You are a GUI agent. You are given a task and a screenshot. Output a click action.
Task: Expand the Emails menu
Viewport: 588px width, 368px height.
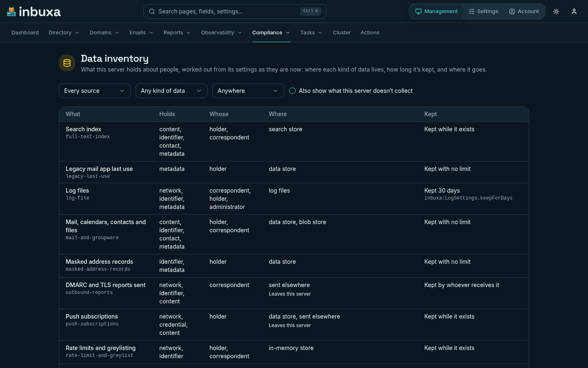pyautogui.click(x=141, y=33)
